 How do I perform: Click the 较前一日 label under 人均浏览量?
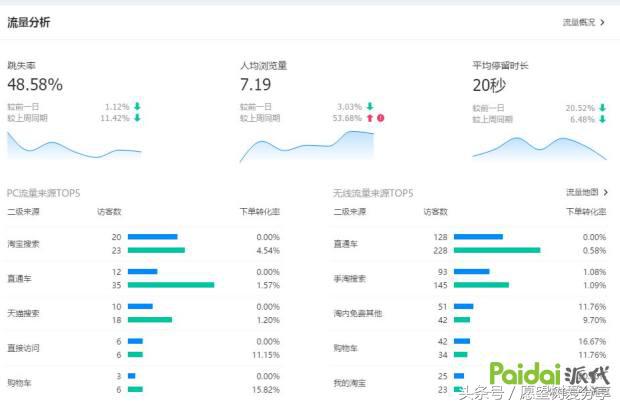coord(255,107)
